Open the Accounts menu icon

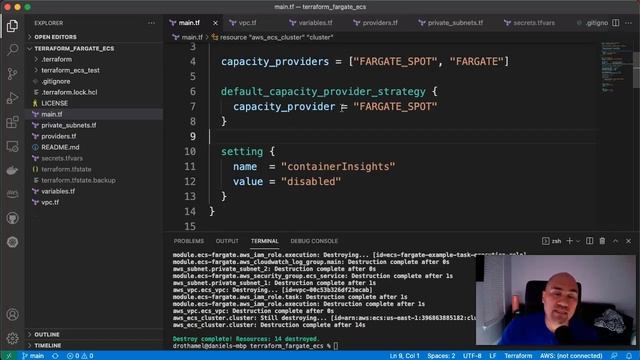coord(12,315)
